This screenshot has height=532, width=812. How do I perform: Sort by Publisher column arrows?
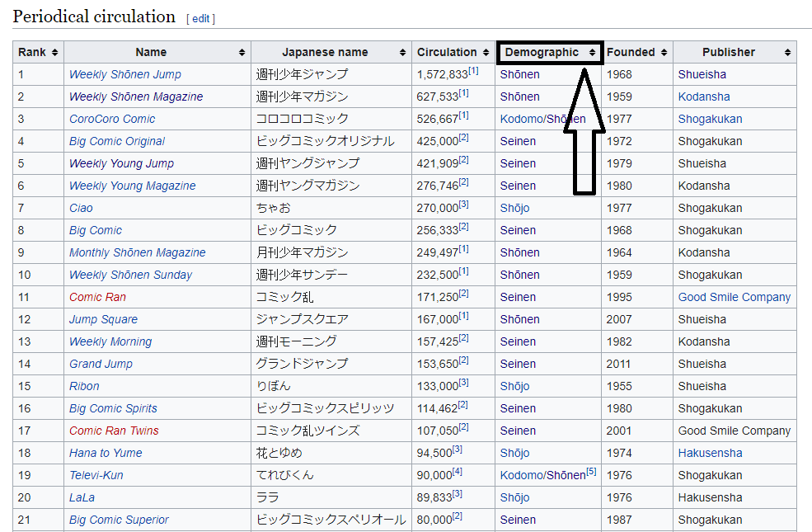click(788, 53)
